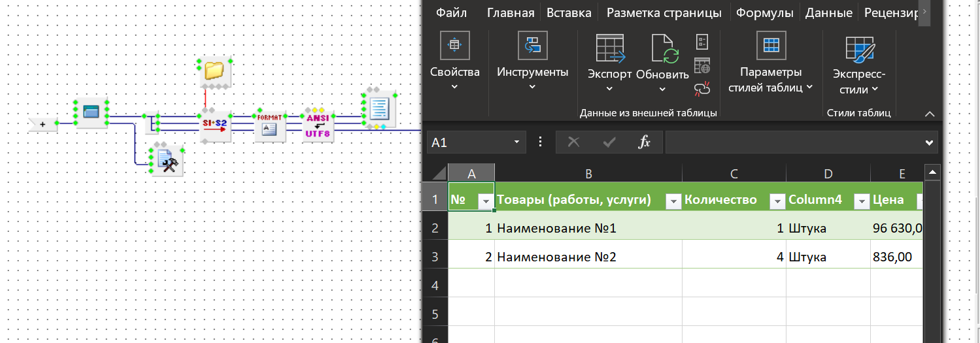Click the enter checkmark icon in formula bar
Screen dimensions: 980x343
click(609, 142)
